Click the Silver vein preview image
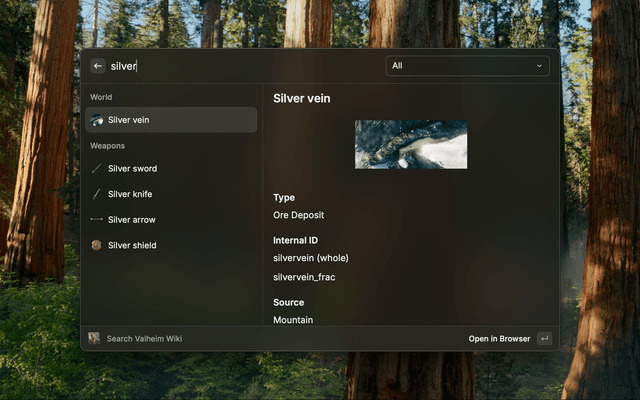This screenshot has height=400, width=640. (411, 144)
